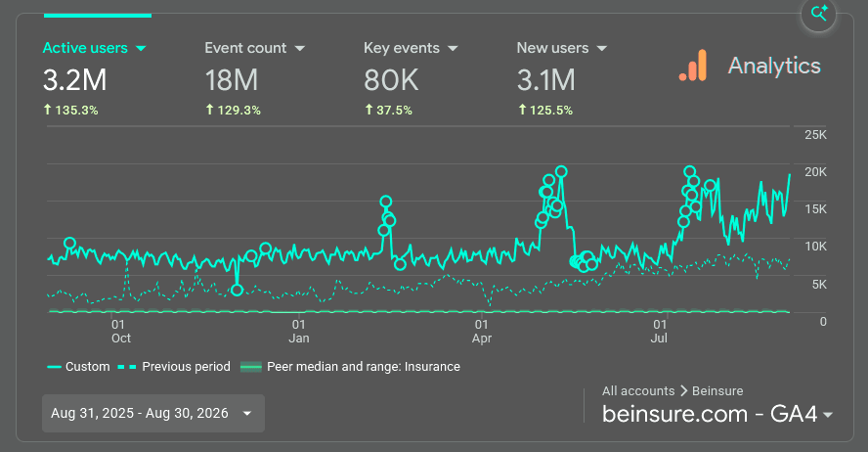Click the Analytics wordmark text
The image size is (868, 452).
(774, 66)
